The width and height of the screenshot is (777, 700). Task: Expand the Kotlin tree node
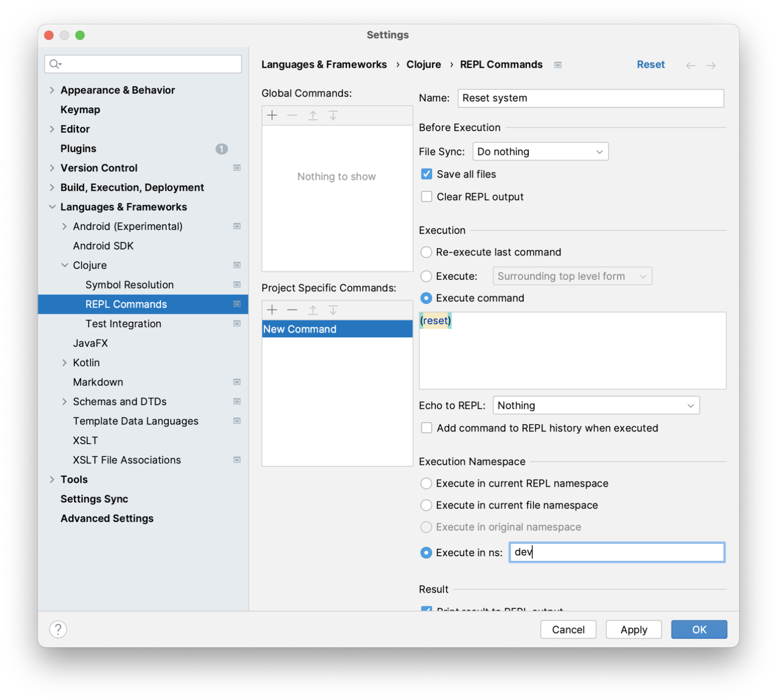point(64,362)
